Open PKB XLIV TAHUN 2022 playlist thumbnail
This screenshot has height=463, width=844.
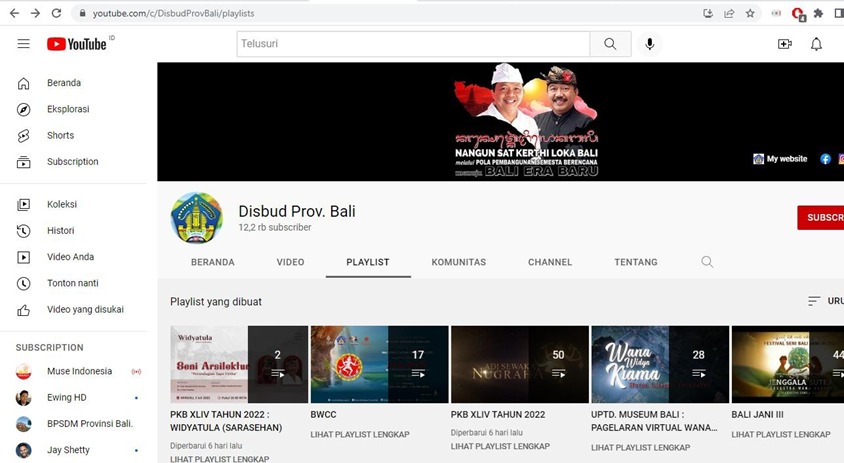point(519,364)
